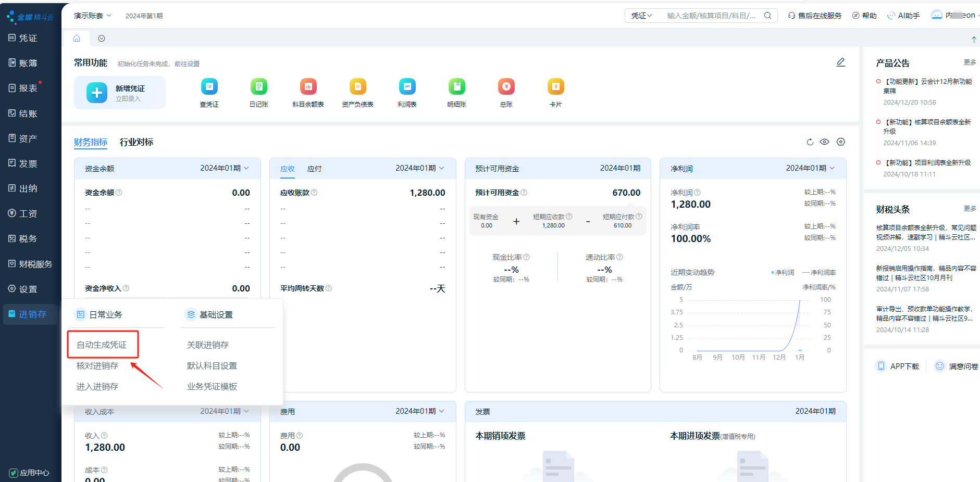Switch to the 应付 payable view
Image resolution: width=980 pixels, height=482 pixels.
tap(314, 169)
